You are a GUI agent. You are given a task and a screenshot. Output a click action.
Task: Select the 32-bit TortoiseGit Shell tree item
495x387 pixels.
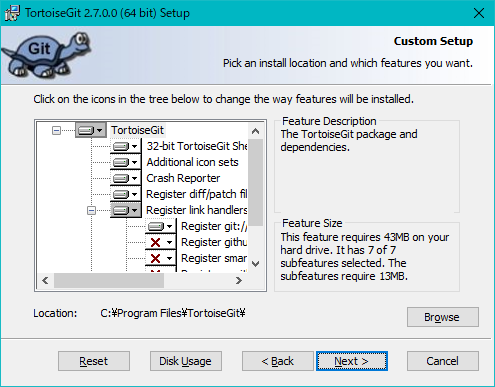point(197,146)
